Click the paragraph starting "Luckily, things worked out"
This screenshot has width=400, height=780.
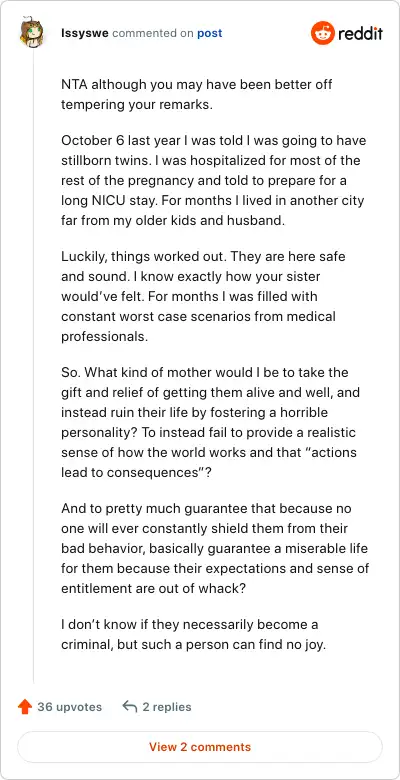203,296
